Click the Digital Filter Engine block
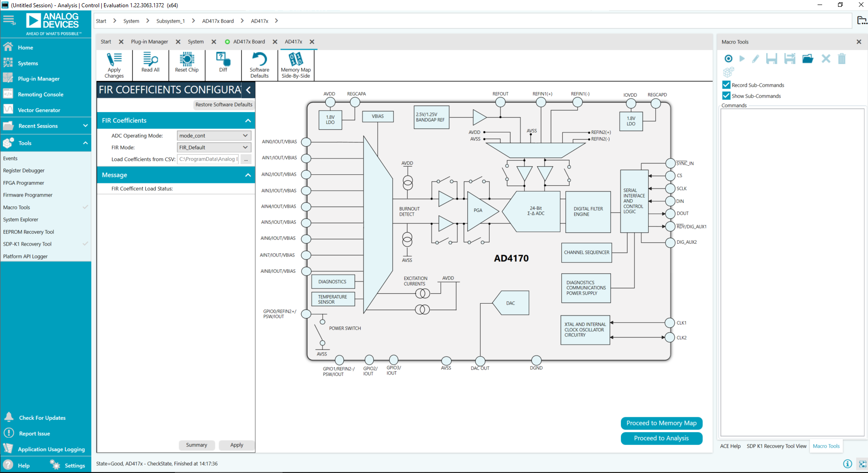The image size is (868, 473). pyautogui.click(x=588, y=212)
